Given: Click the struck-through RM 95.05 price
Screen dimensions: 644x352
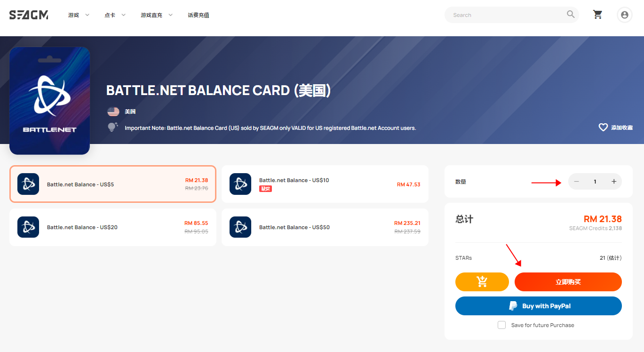Looking at the screenshot, I should point(196,231).
